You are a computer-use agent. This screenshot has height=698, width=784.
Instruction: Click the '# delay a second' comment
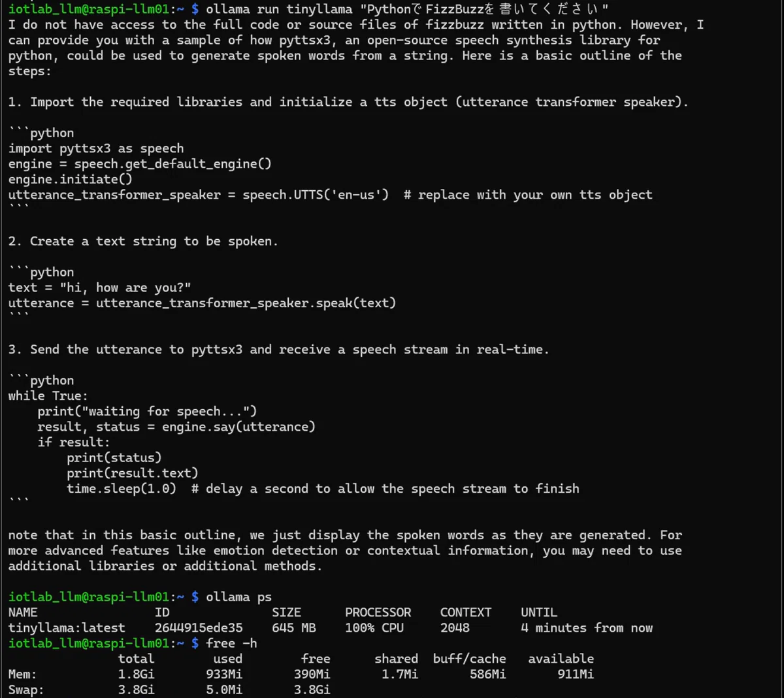pyautogui.click(x=385, y=489)
